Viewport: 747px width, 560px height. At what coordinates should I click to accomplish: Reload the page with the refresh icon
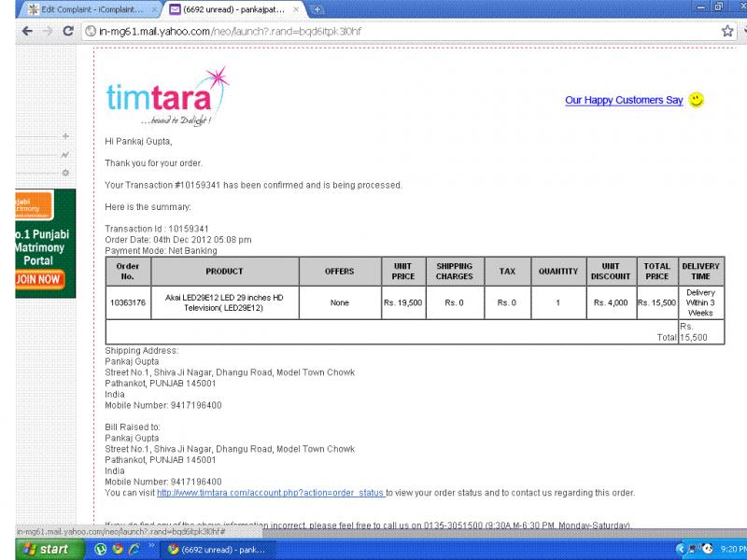tap(68, 31)
